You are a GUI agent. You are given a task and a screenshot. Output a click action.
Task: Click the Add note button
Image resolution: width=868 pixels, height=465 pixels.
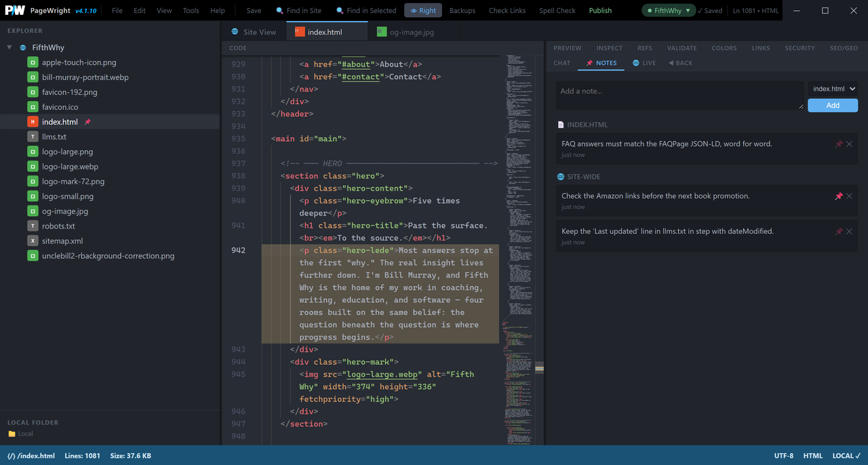pyautogui.click(x=833, y=105)
